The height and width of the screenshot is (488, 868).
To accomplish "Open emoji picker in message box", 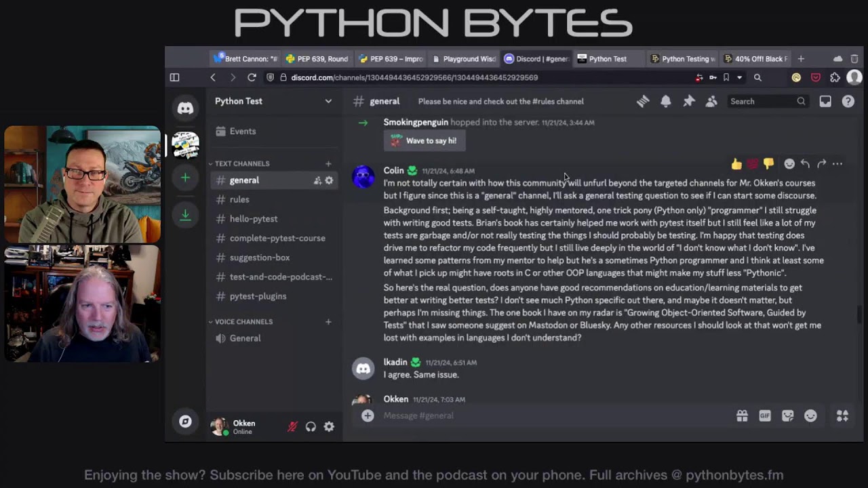I will pyautogui.click(x=811, y=416).
